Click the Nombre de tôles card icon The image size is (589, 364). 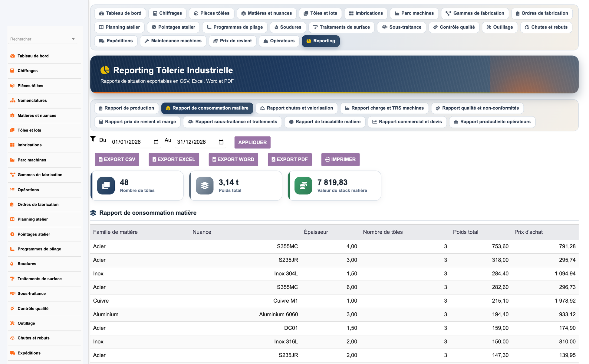click(106, 186)
